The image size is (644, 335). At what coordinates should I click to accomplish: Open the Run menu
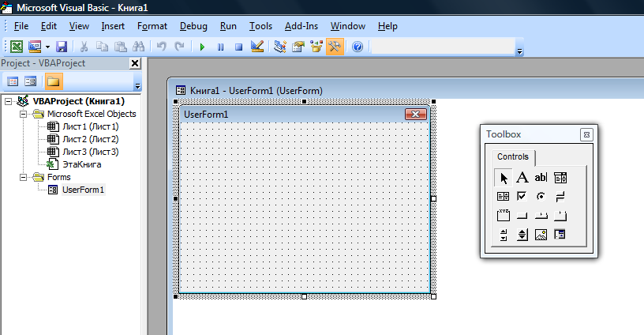coord(228,26)
